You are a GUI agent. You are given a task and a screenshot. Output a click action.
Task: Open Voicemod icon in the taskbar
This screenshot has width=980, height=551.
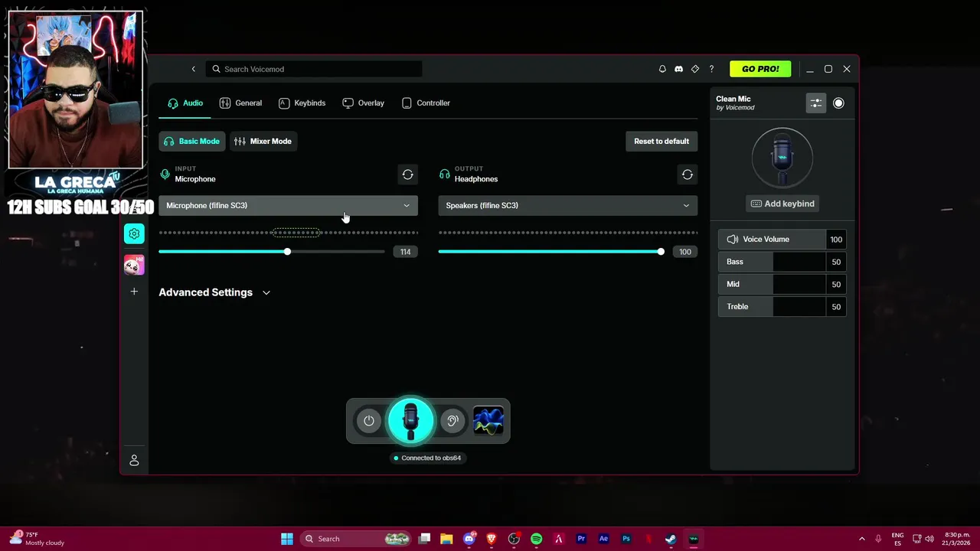694,539
